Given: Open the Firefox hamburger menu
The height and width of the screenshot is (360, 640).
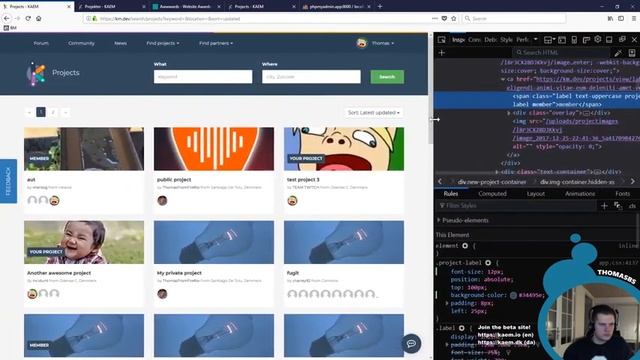Looking at the screenshot, I should click(x=634, y=18).
